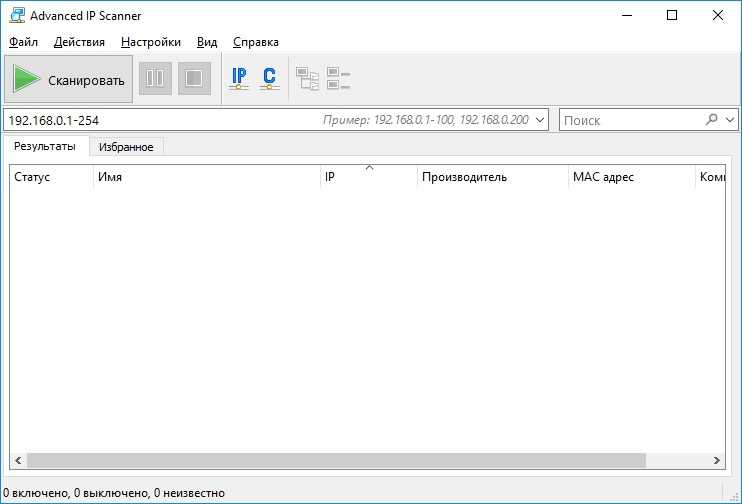The width and height of the screenshot is (742, 504).
Task: Maximize the Advanced IP Scanner window
Action: [x=671, y=16]
